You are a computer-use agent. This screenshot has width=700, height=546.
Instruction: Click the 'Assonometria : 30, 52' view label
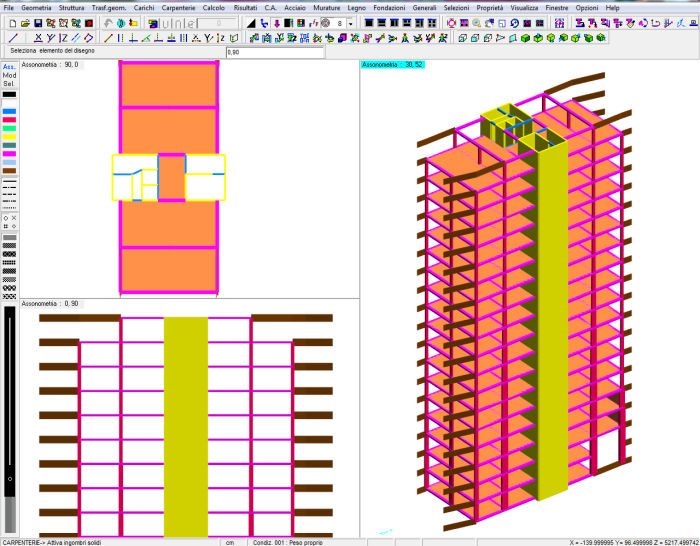393,63
